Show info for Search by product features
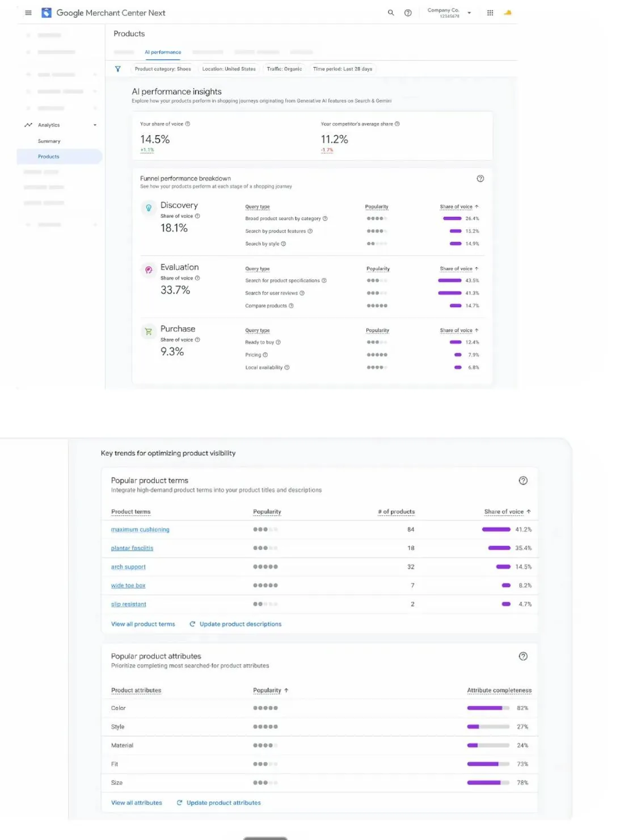 pos(310,231)
